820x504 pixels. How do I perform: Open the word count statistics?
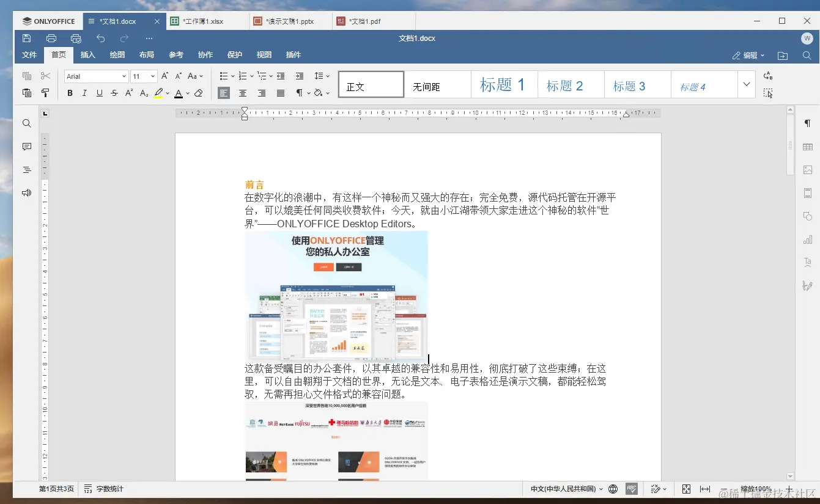pos(103,489)
